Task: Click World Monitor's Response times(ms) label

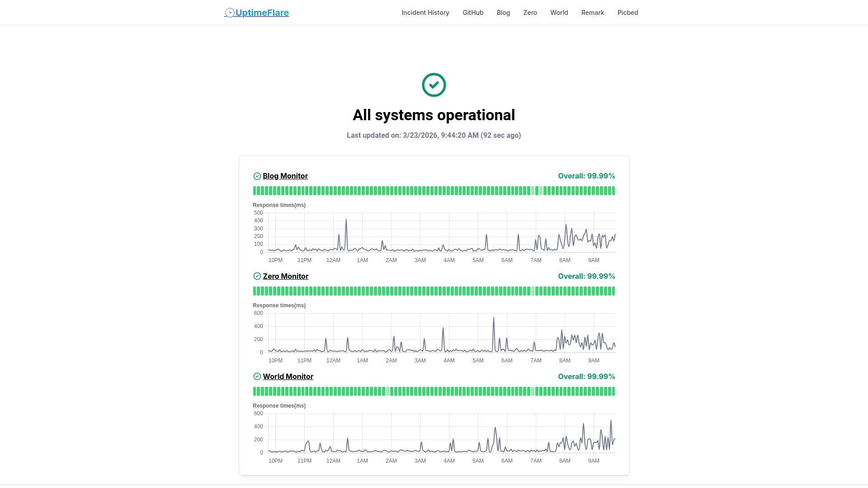Action: (x=279, y=406)
